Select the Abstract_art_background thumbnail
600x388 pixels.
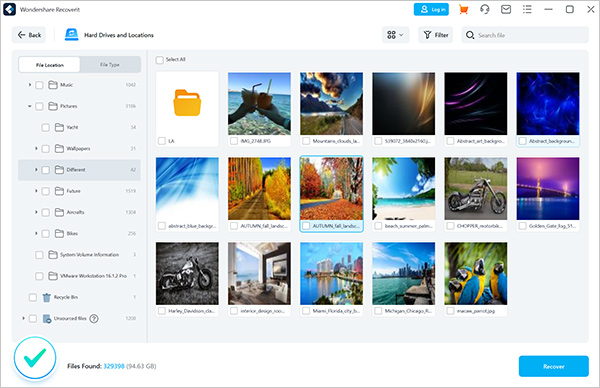point(476,103)
